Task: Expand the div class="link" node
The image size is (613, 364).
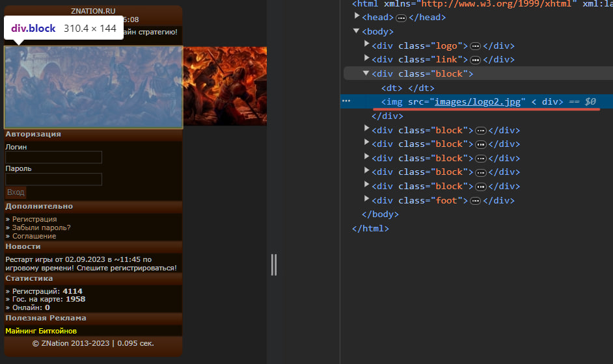Action: coord(367,60)
